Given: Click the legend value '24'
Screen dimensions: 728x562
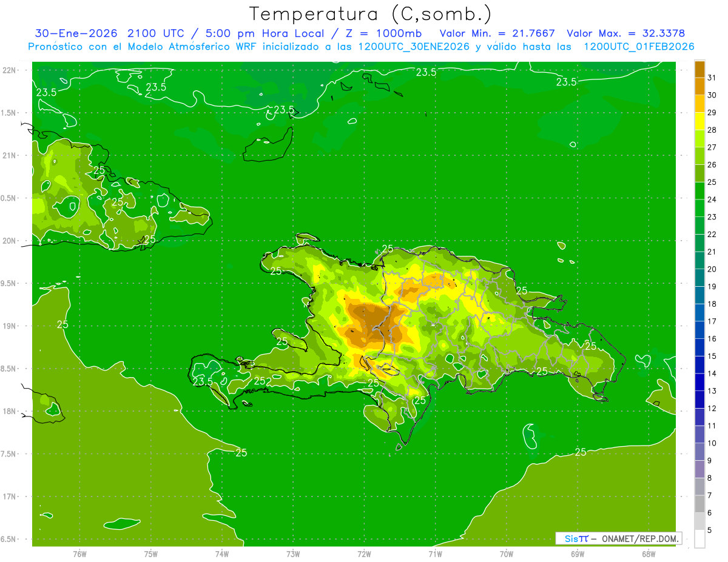Looking at the screenshot, I should [712, 199].
